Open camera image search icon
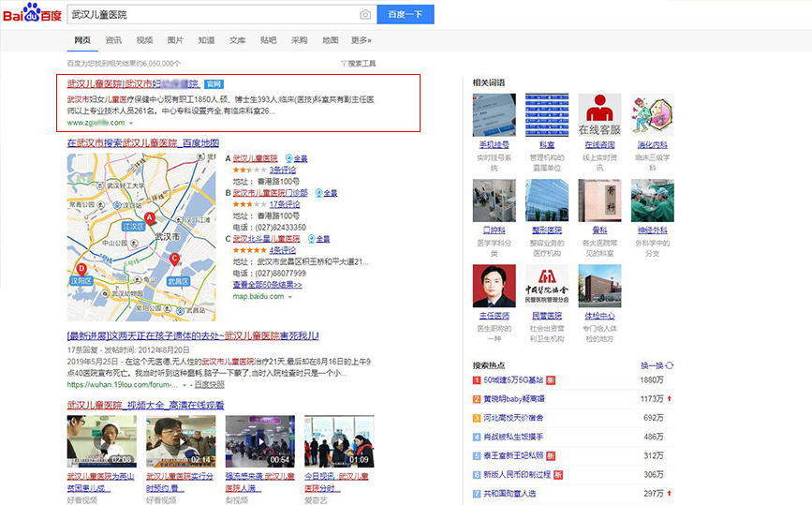The width and height of the screenshot is (812, 505). click(365, 14)
